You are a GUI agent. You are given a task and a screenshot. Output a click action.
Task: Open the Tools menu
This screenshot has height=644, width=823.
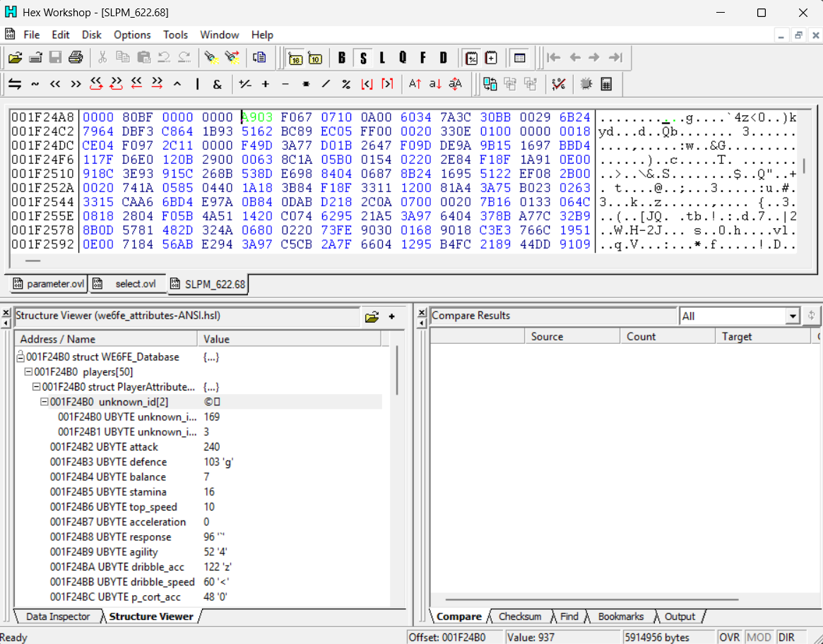click(175, 35)
